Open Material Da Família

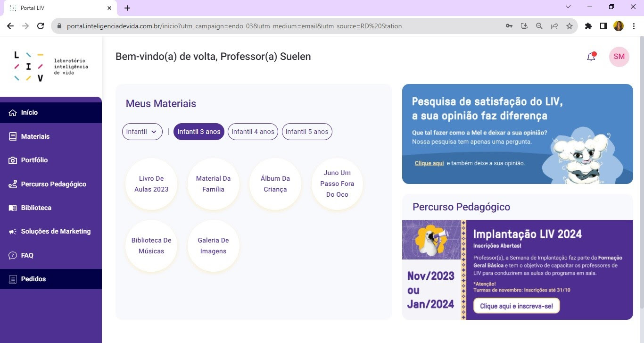(x=214, y=184)
